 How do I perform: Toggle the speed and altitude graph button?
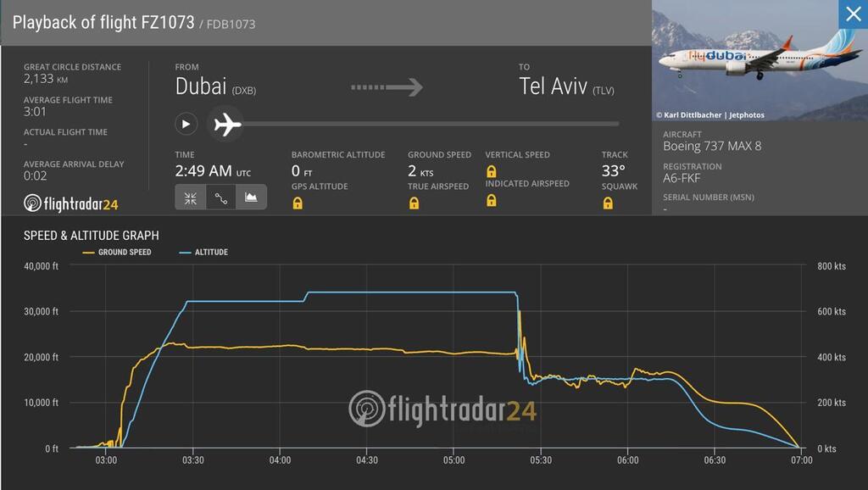point(251,198)
